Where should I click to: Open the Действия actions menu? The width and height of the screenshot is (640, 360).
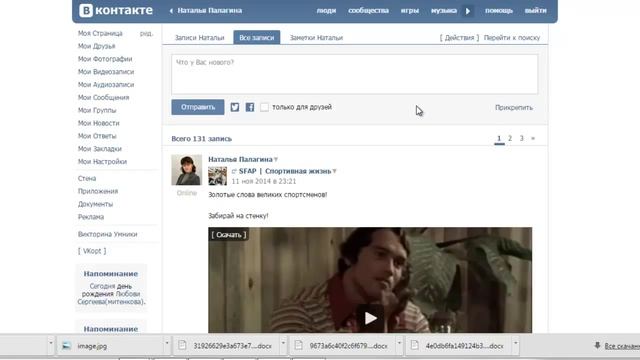point(460,38)
